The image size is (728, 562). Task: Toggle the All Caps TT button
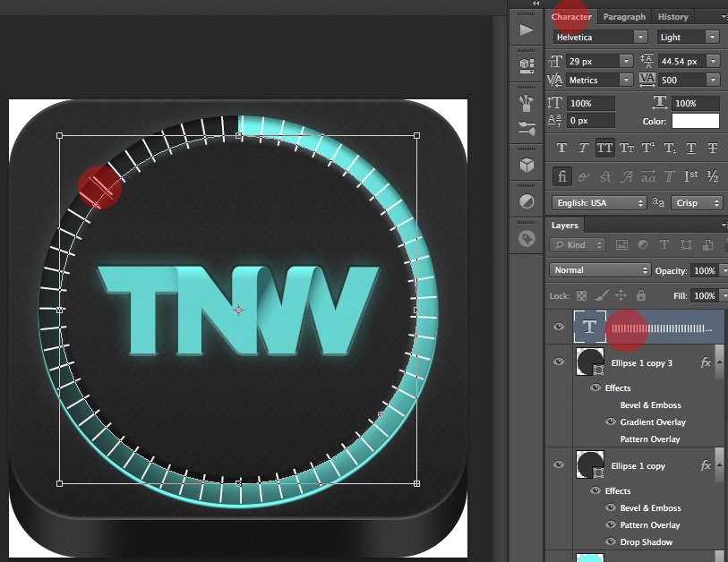coord(604,148)
